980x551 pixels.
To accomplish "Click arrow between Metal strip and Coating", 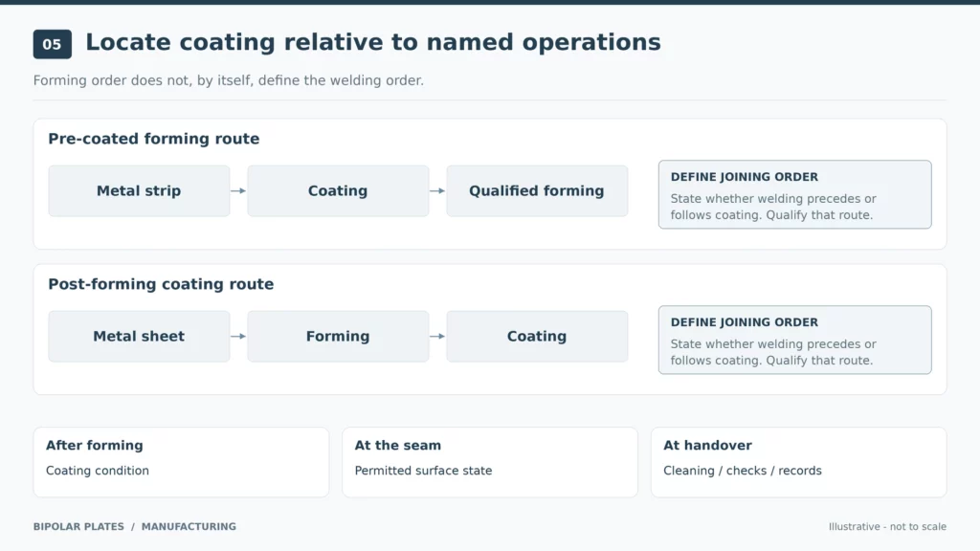I will point(238,191).
